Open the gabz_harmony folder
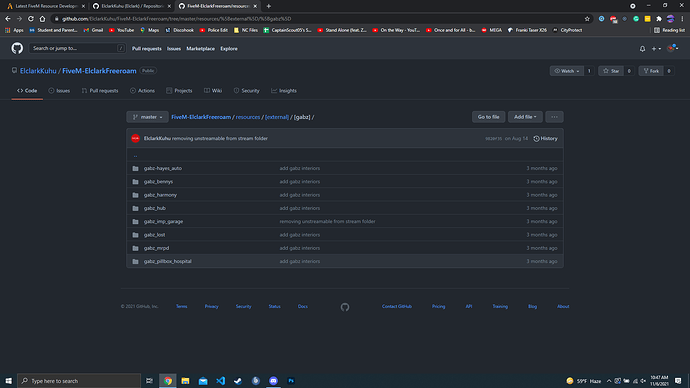This screenshot has height=388, width=690. point(160,195)
